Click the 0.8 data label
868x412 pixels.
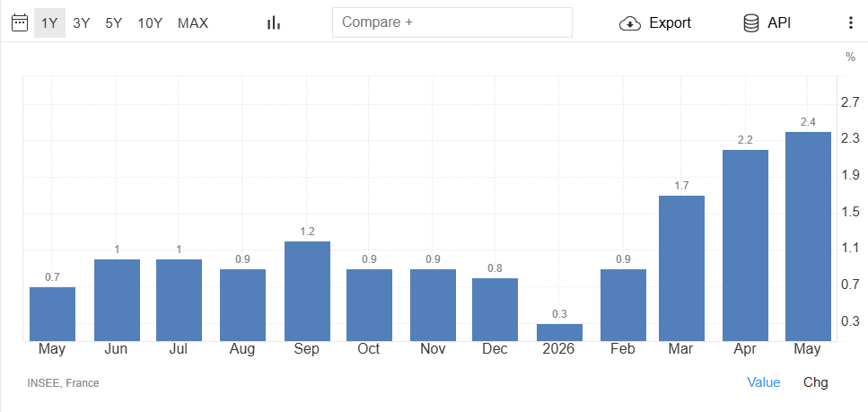point(495,268)
